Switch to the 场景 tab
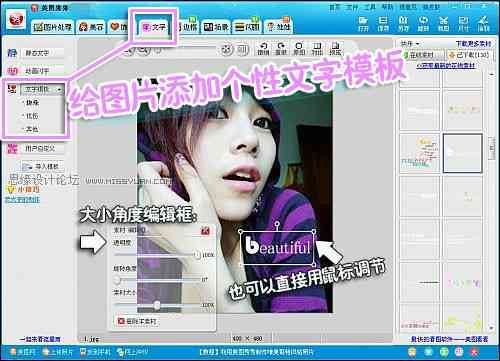The width and height of the screenshot is (500, 361). tap(216, 27)
